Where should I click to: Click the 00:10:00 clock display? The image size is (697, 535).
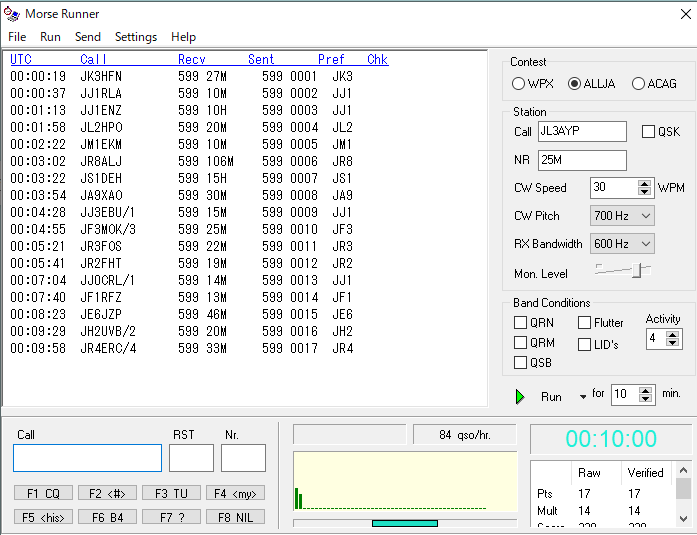pos(611,439)
